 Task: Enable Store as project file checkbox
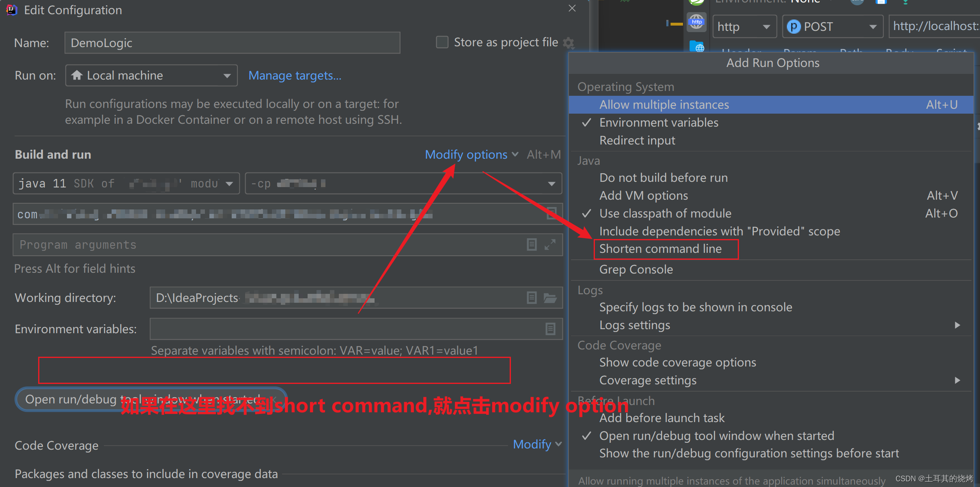click(x=442, y=42)
